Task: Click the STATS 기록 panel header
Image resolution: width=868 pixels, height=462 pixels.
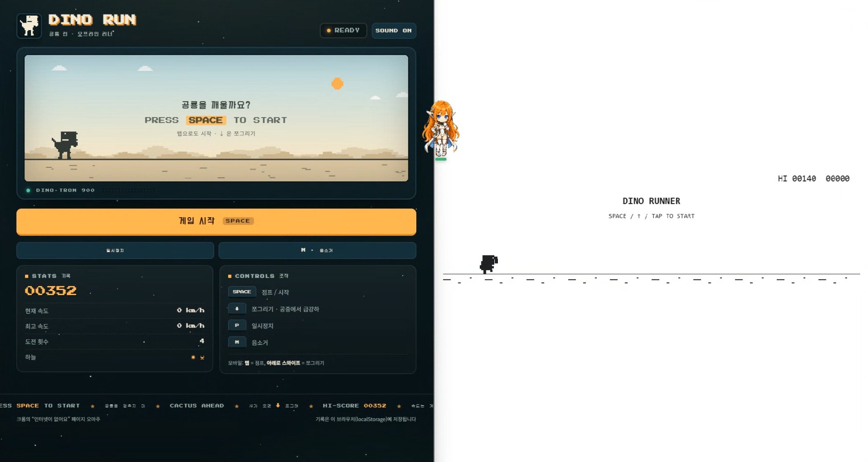Action: pos(48,276)
